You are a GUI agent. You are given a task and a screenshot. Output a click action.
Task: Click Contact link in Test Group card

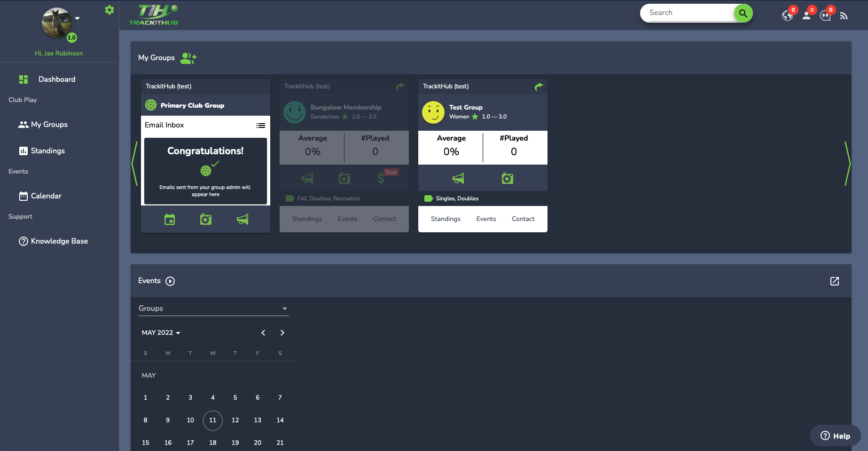(523, 219)
